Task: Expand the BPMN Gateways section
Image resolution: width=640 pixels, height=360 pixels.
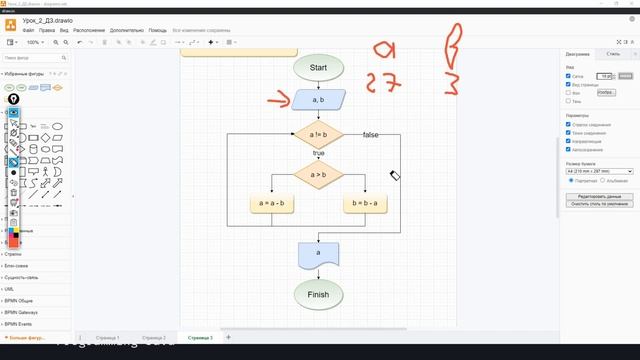Action: pyautogui.click(x=21, y=312)
